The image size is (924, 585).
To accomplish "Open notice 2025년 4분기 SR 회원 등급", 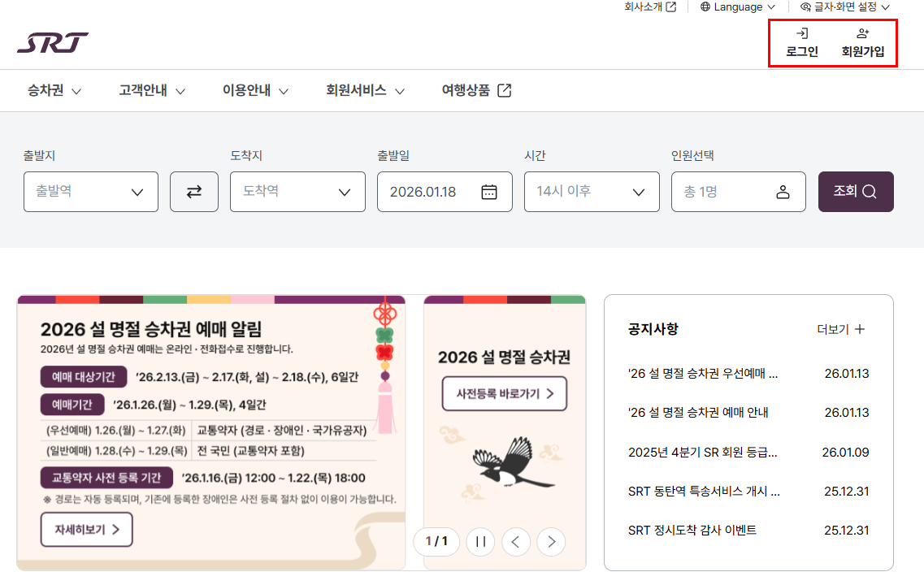I will click(702, 453).
